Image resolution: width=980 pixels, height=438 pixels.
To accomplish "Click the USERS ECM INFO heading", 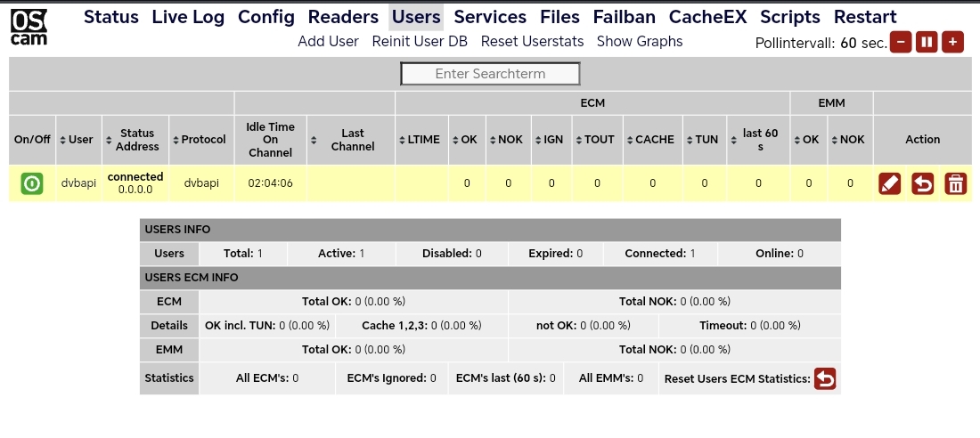I will click(x=490, y=278).
